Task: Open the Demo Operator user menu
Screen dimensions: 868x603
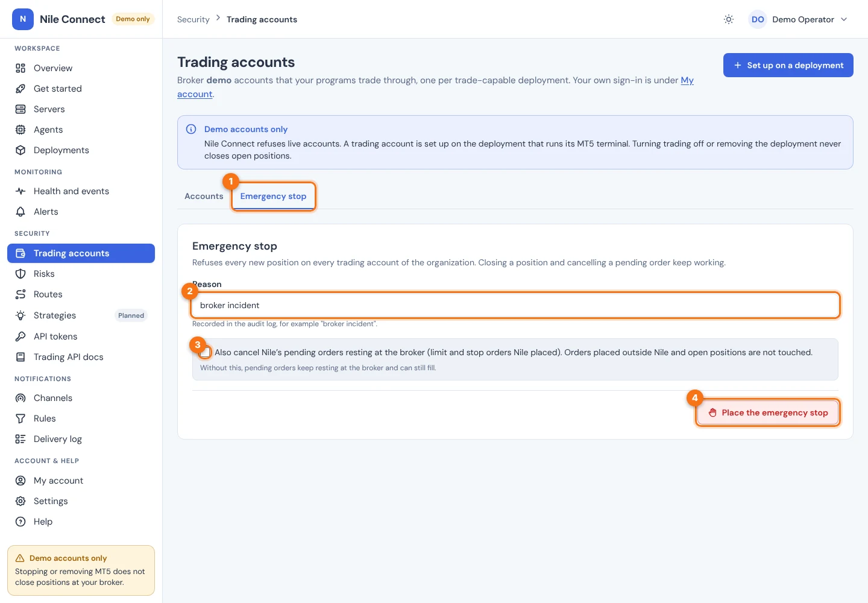Action: point(798,19)
